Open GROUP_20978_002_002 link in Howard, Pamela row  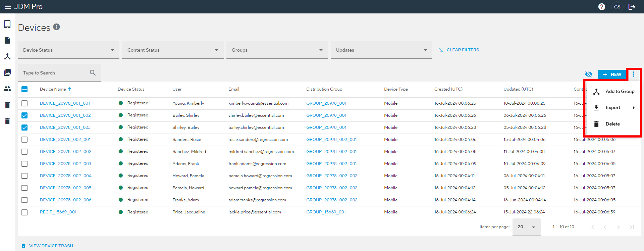pyautogui.click(x=332, y=176)
